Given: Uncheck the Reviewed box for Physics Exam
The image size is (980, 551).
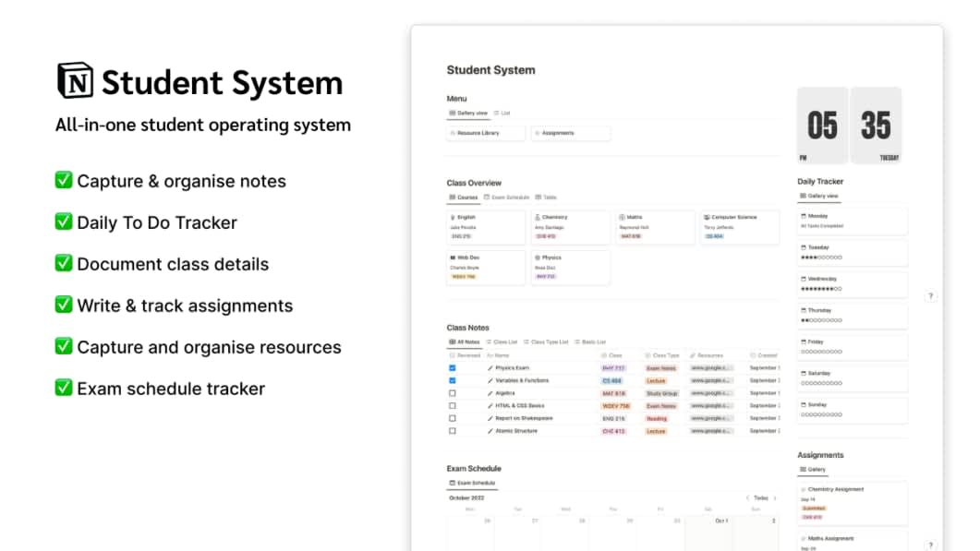Looking at the screenshot, I should 453,366.
